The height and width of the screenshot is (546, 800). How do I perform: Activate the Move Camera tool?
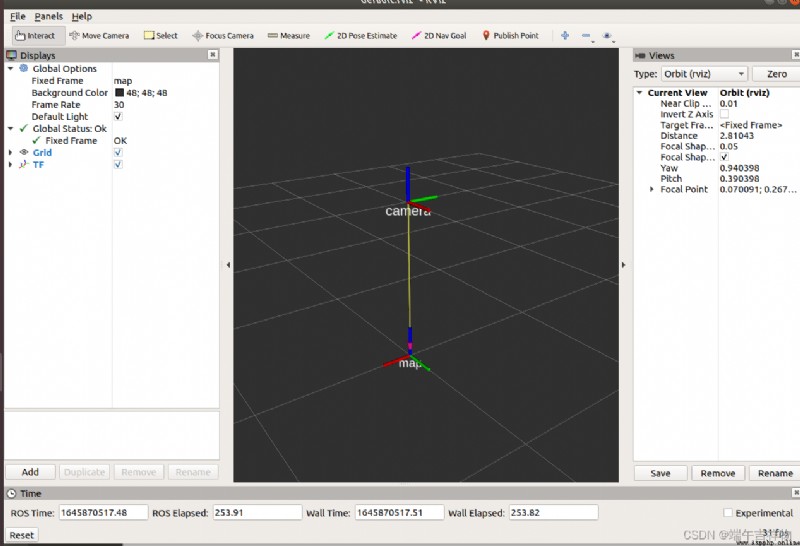pos(99,36)
